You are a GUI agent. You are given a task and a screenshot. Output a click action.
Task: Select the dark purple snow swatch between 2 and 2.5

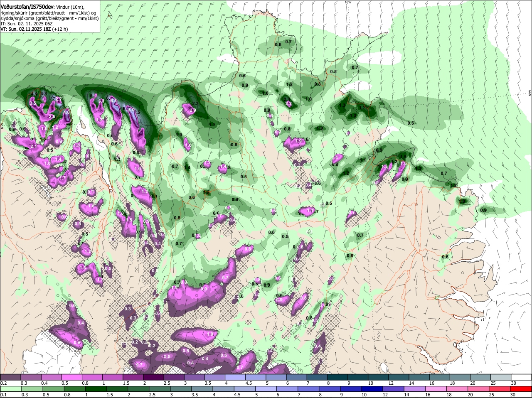point(154,377)
